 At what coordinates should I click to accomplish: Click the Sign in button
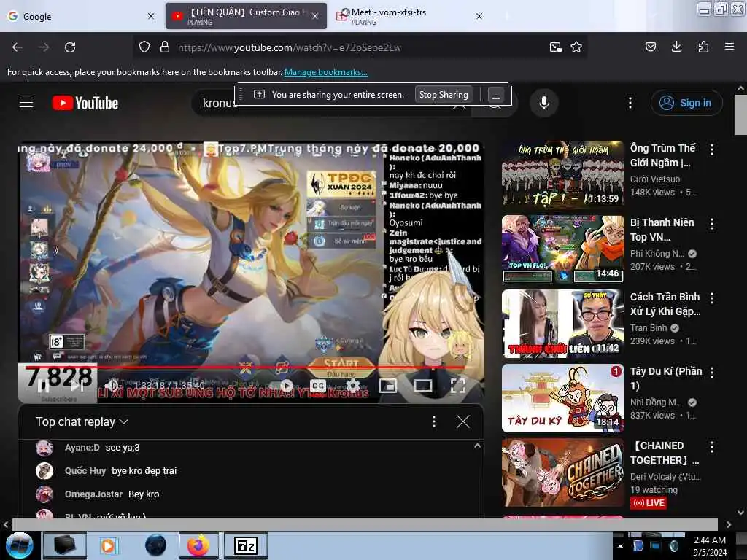(686, 103)
